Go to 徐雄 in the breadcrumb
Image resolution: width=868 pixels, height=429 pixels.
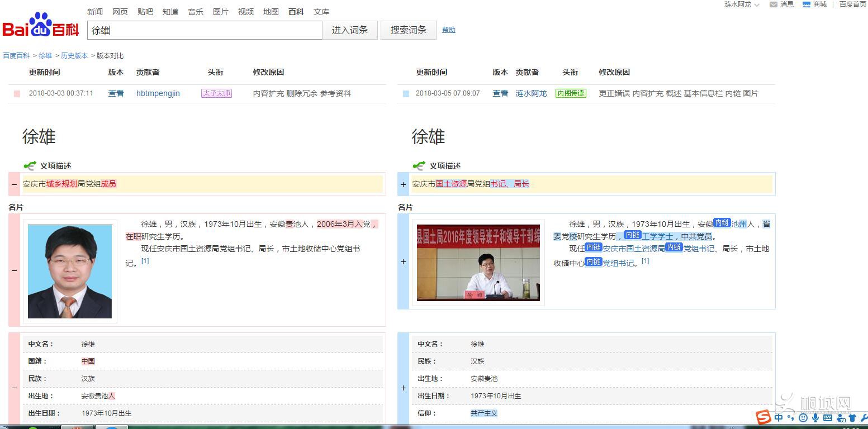[45, 56]
